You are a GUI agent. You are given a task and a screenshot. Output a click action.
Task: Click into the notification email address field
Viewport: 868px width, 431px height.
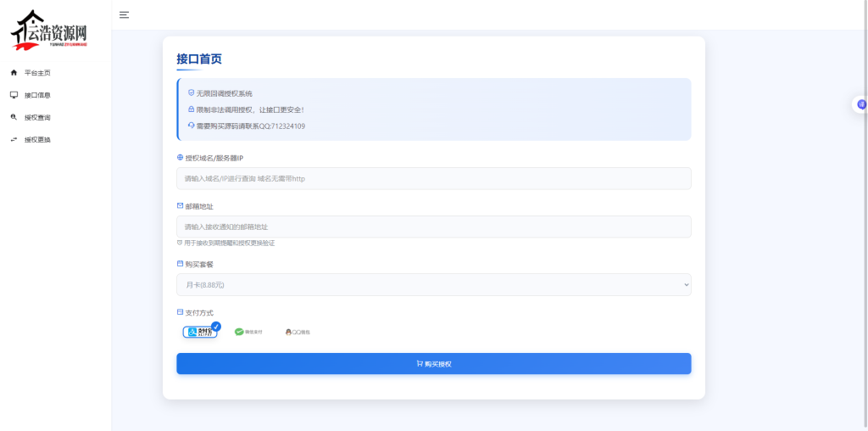(x=433, y=227)
